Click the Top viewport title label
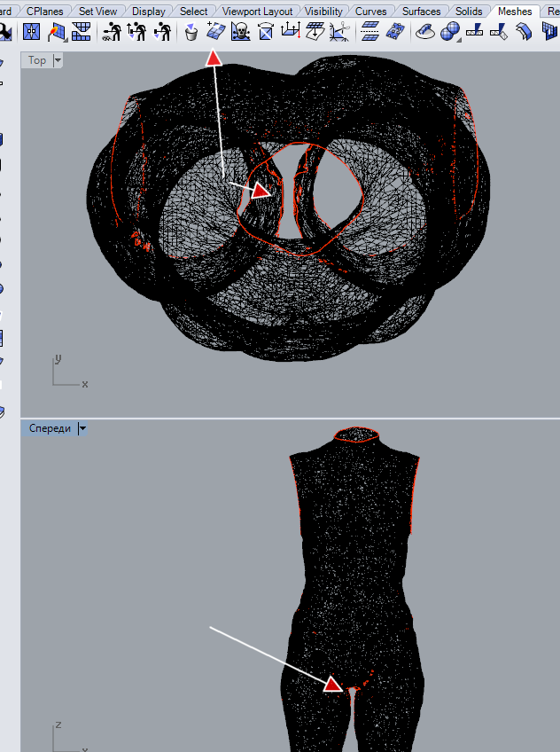Screen dimensions: 560x752 37,60
